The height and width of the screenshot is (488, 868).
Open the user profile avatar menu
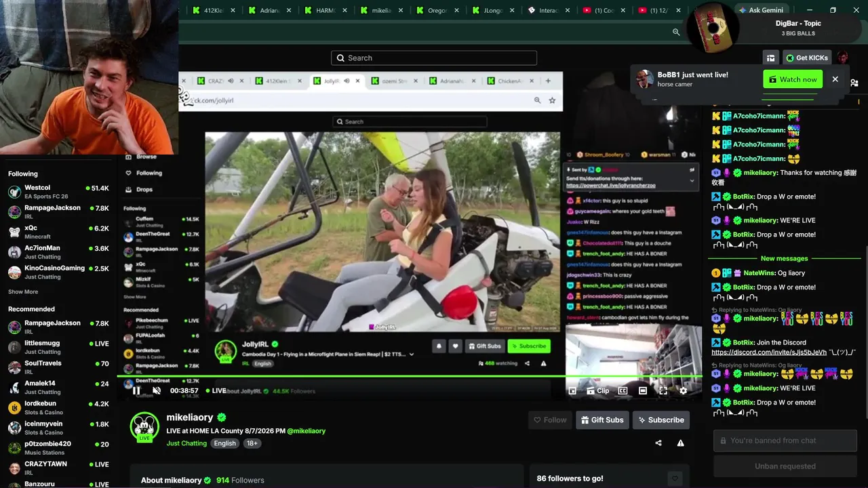pyautogui.click(x=842, y=58)
